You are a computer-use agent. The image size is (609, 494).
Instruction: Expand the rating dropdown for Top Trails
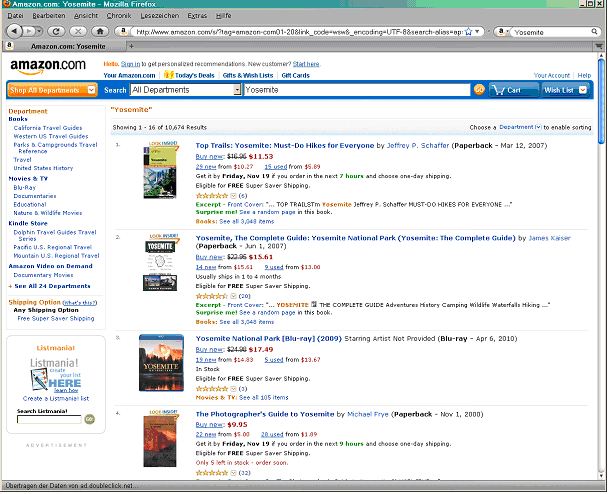[233, 196]
